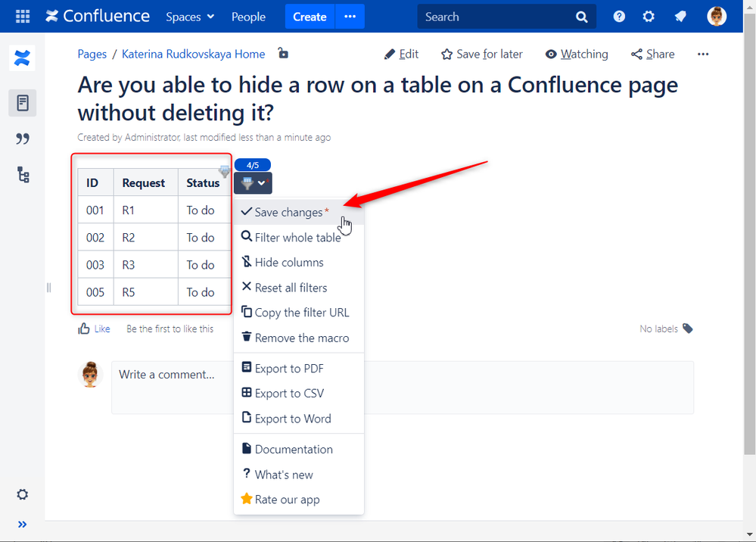This screenshot has height=542, width=756.
Task: Select the blog/quotes icon in sidebar
Action: 22,139
